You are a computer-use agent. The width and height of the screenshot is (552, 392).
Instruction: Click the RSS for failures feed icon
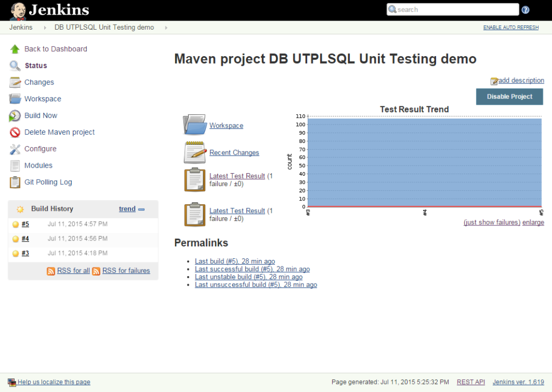96,271
